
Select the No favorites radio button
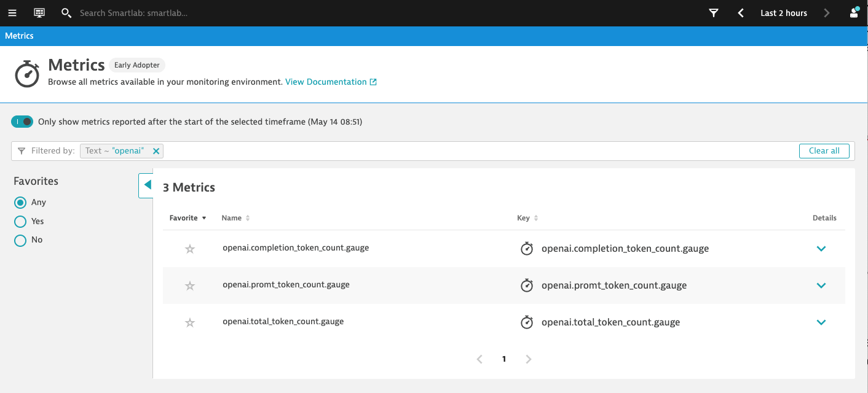pyautogui.click(x=20, y=240)
